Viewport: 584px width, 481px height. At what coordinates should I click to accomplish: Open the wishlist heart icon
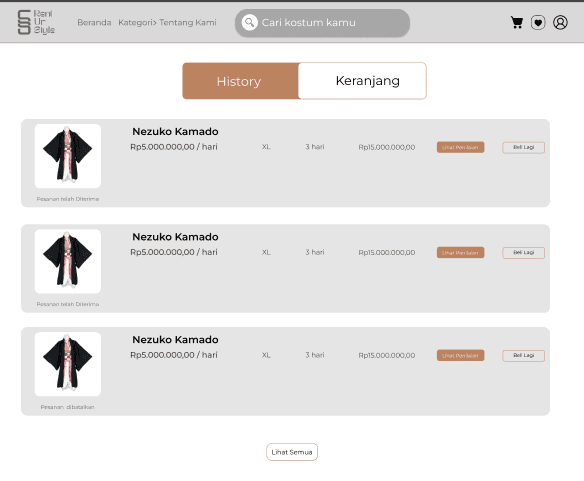[x=538, y=22]
